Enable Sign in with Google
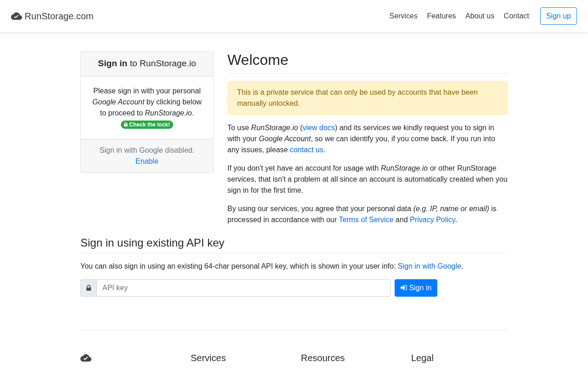This screenshot has width=588, height=368. (x=147, y=161)
